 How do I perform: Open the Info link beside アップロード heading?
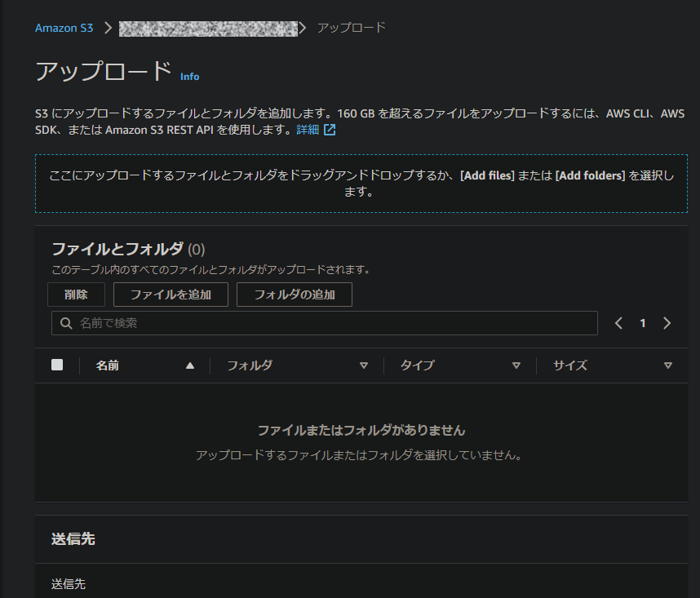[190, 77]
